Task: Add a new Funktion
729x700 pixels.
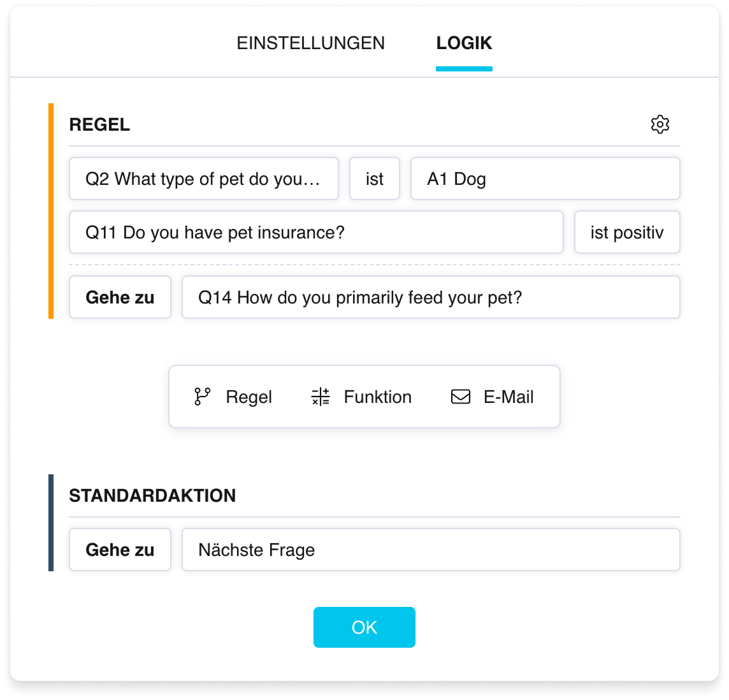Action: pos(361,397)
